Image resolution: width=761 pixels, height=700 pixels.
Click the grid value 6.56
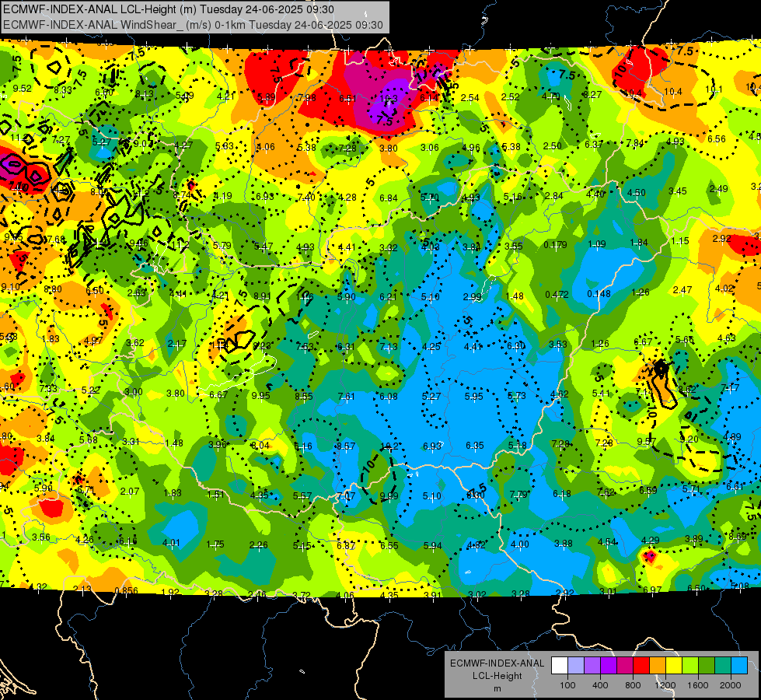[717, 139]
